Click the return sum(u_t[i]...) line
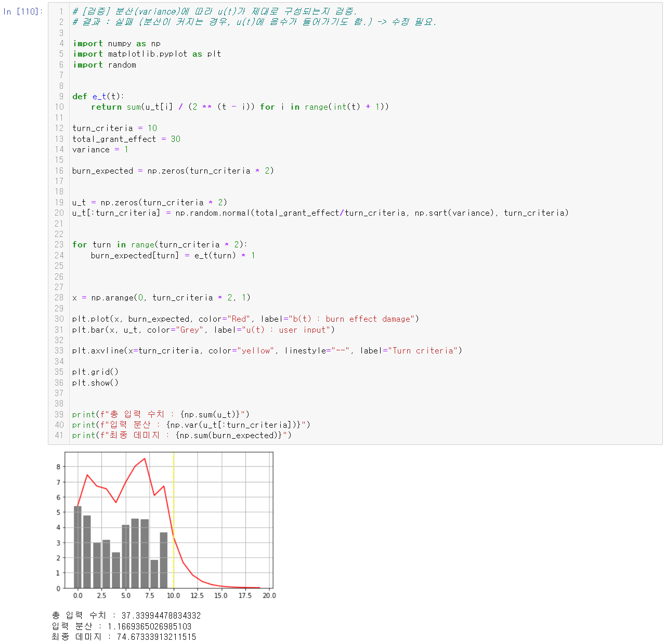This screenshot has height=644, width=665. 240,107
